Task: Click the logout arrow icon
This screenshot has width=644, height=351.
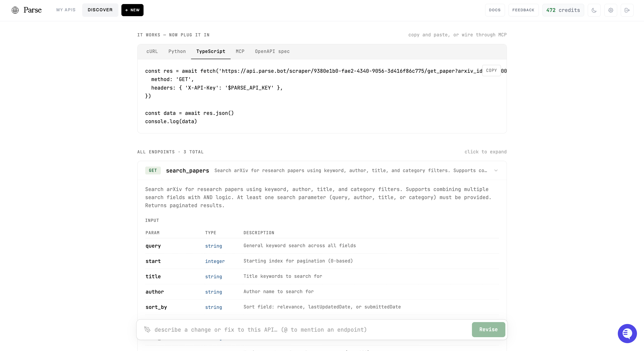Action: click(x=627, y=10)
